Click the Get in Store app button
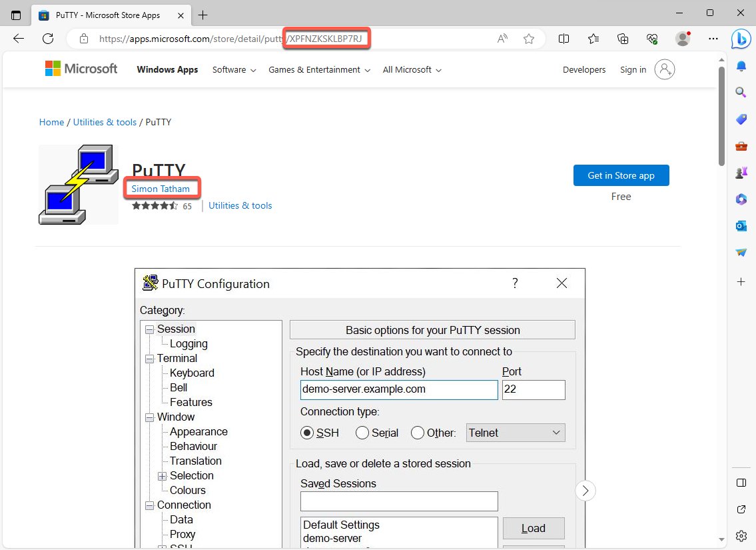The height and width of the screenshot is (550, 756). (x=621, y=175)
